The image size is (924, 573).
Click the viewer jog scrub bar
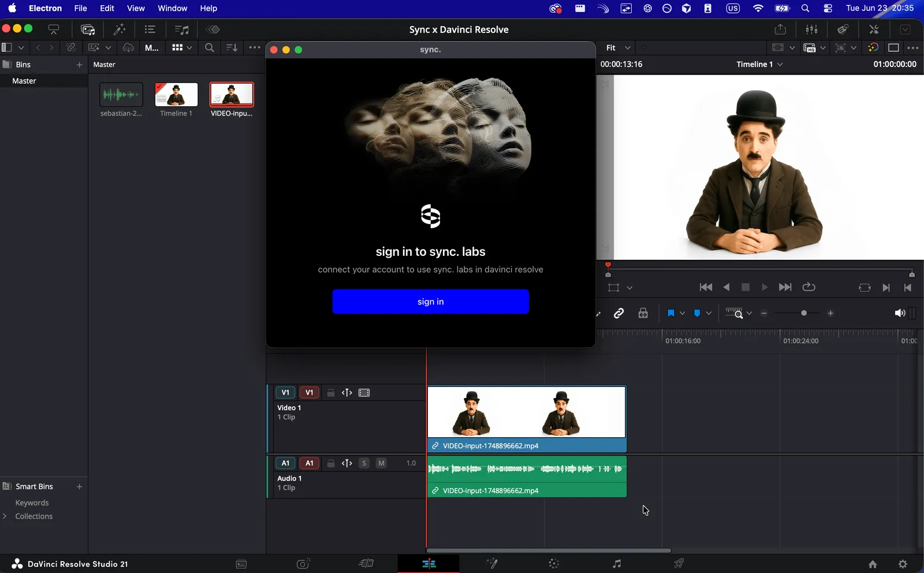click(x=760, y=270)
